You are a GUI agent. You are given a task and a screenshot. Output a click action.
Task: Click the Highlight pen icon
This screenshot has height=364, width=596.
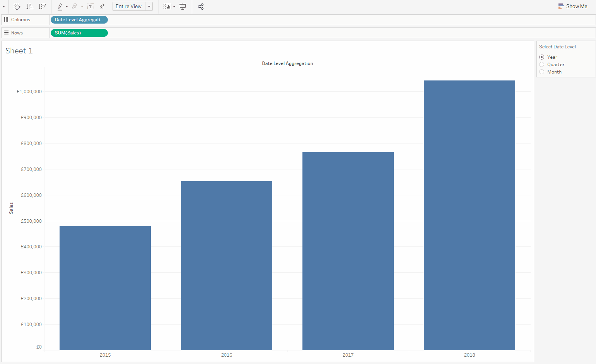(x=60, y=7)
